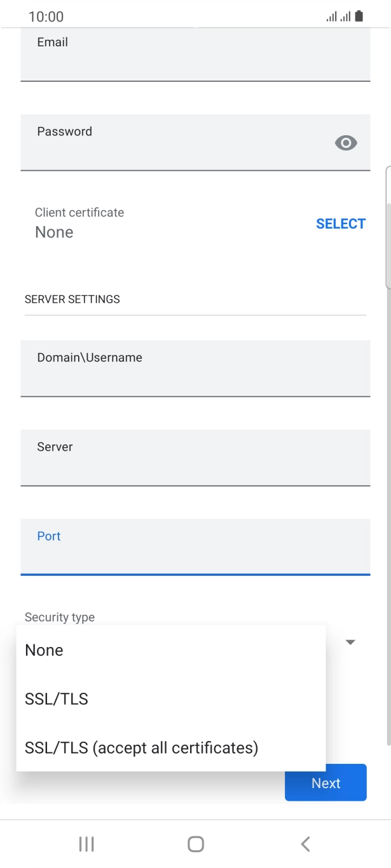Tap the Recents button in navigation bar
The width and height of the screenshot is (391, 868).
[x=86, y=844]
